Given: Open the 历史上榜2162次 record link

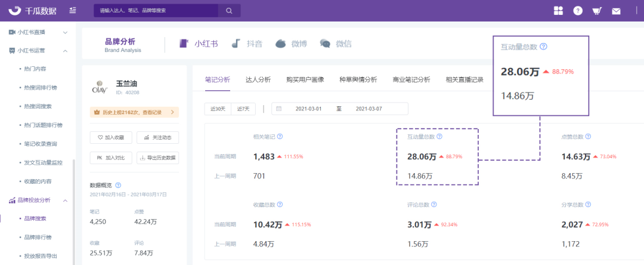Looking at the screenshot, I should (134, 112).
